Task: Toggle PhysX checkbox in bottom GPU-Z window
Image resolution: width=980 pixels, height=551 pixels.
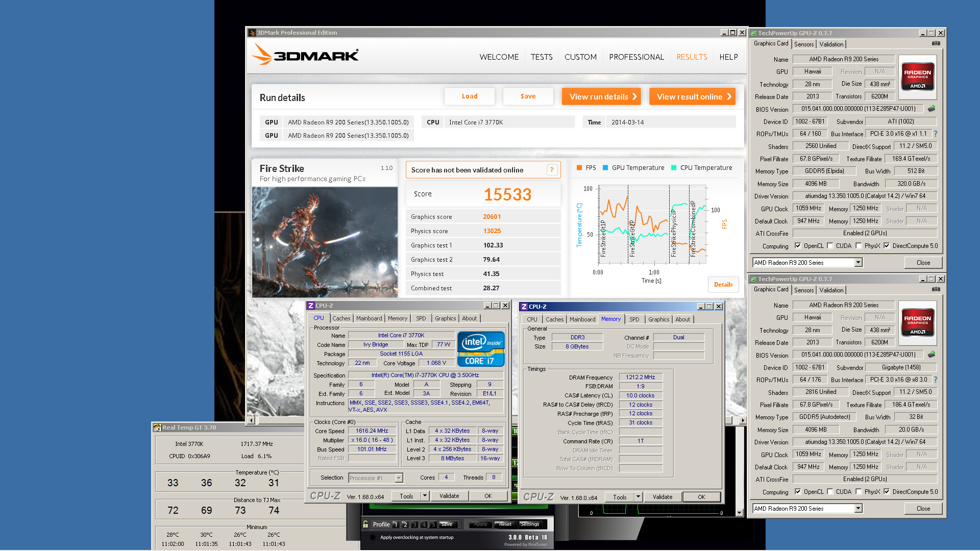Action: click(x=859, y=492)
